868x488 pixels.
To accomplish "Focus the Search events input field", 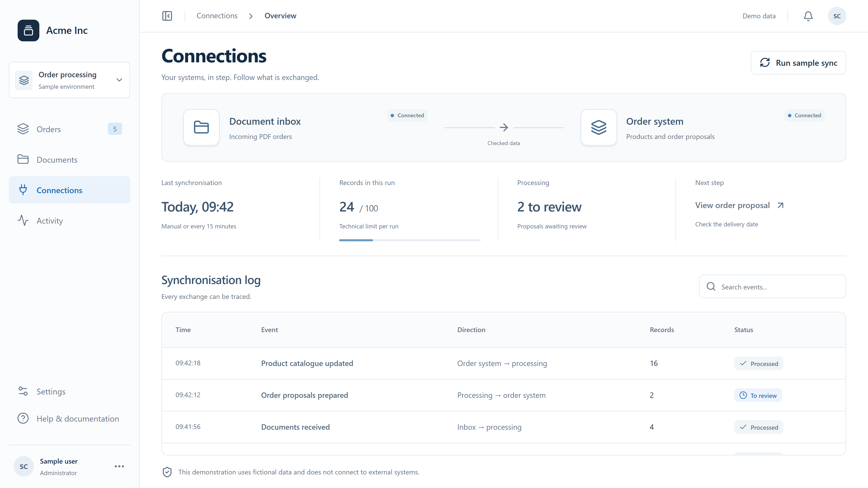I will (772, 287).
